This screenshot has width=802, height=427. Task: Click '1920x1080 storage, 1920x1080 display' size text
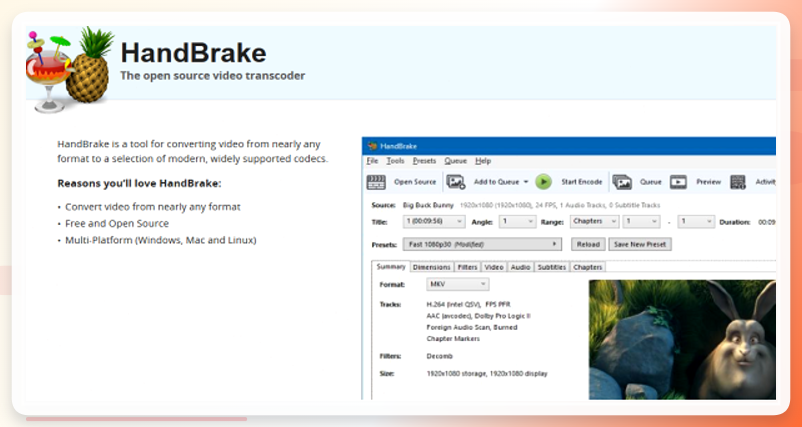487,374
